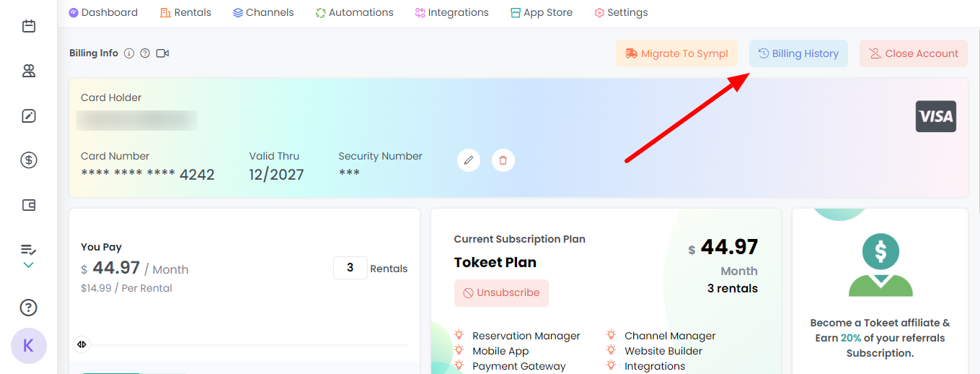Click the pencil-in-box sidebar icon
The width and height of the screenshot is (980, 374).
(29, 116)
